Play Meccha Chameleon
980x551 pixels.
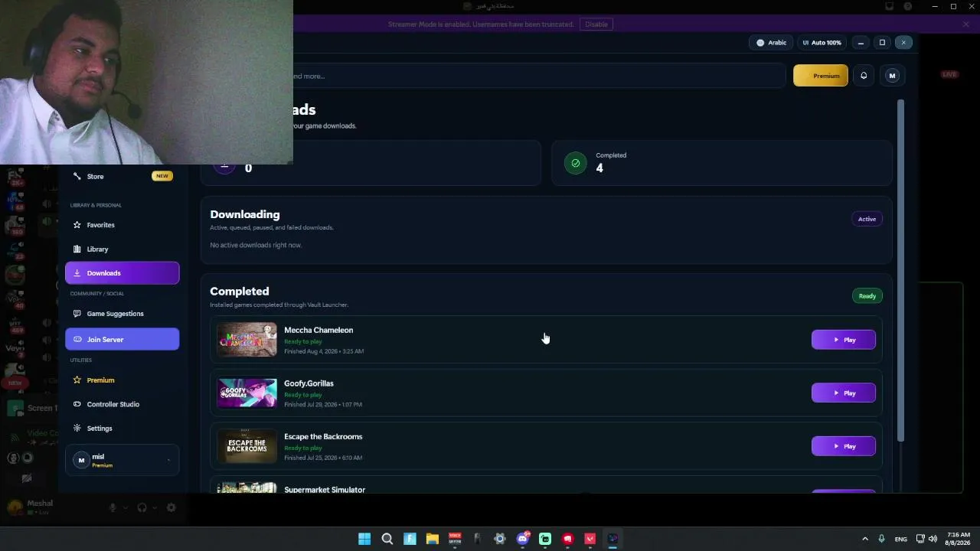843,340
